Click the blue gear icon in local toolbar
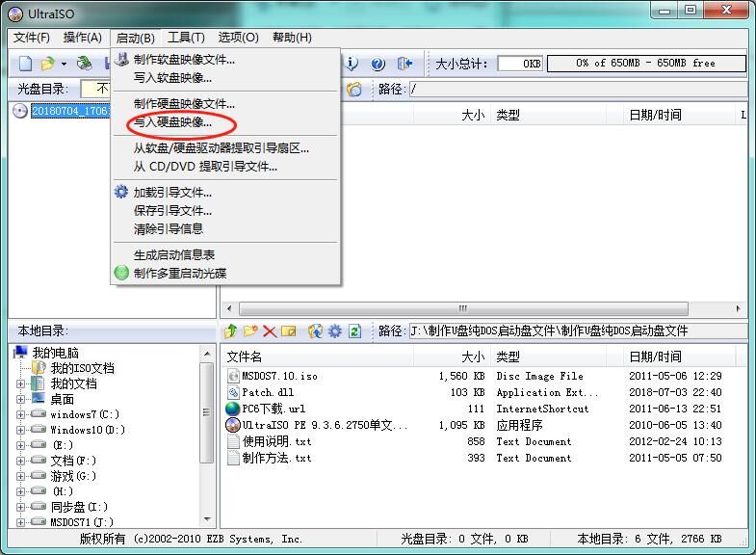This screenshot has width=756, height=555. [334, 330]
